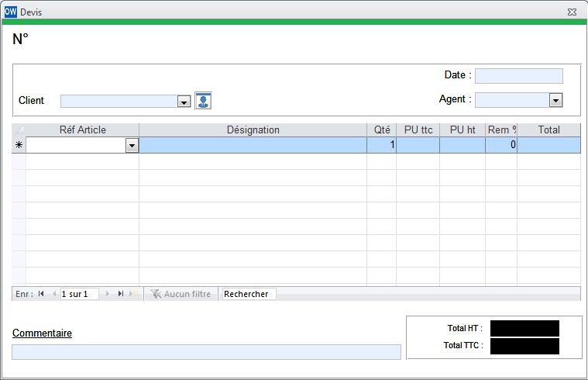This screenshot has height=380, width=588.
Task: Click the Aucun filtre filter button
Action: [x=181, y=294]
